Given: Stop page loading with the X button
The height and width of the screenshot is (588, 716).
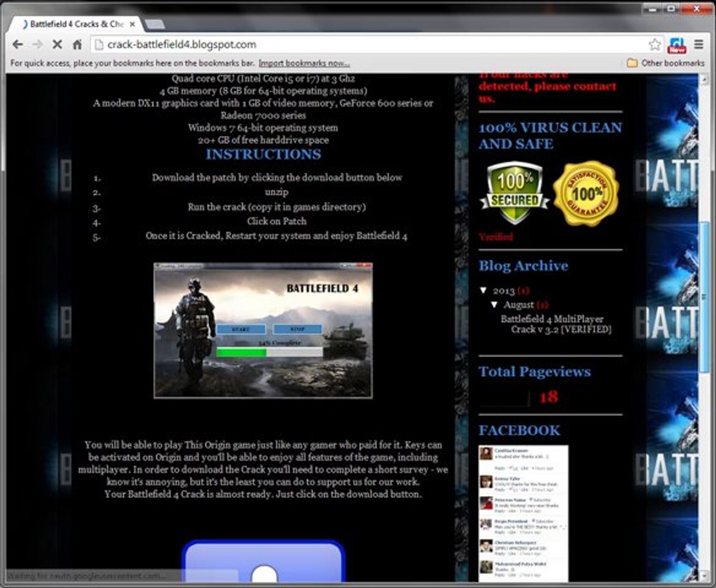Looking at the screenshot, I should (x=57, y=44).
